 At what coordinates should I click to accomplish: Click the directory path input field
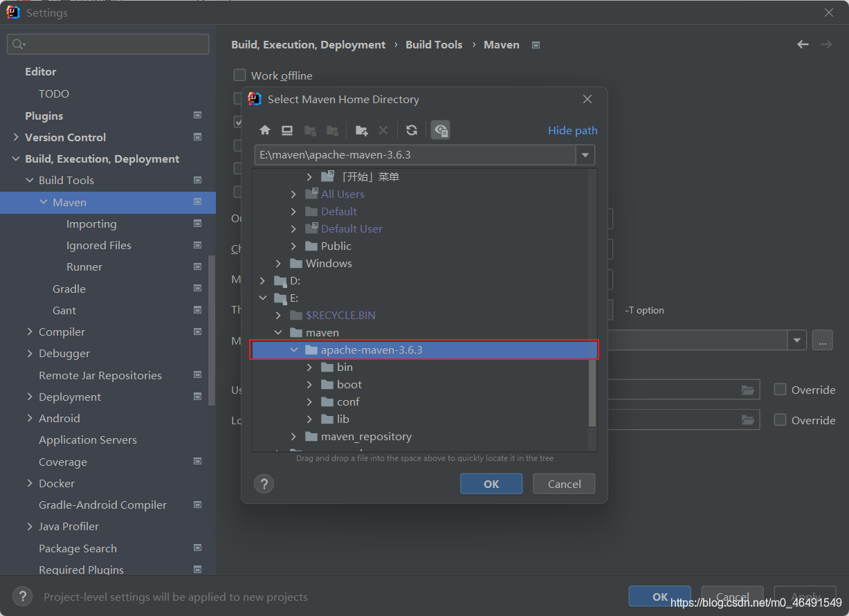pyautogui.click(x=415, y=155)
